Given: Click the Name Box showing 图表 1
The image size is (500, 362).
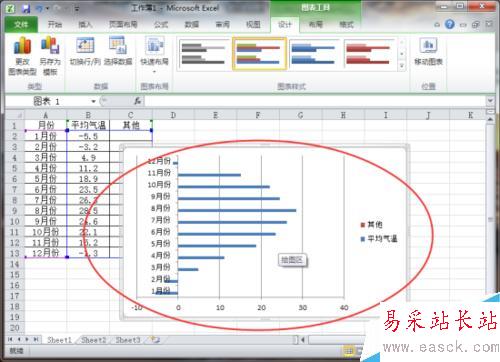Looking at the screenshot, I should pos(48,101).
